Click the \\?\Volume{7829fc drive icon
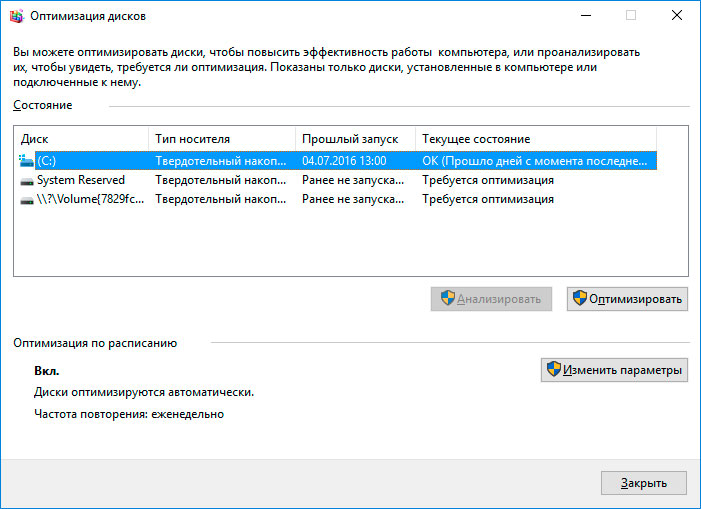 (x=27, y=200)
